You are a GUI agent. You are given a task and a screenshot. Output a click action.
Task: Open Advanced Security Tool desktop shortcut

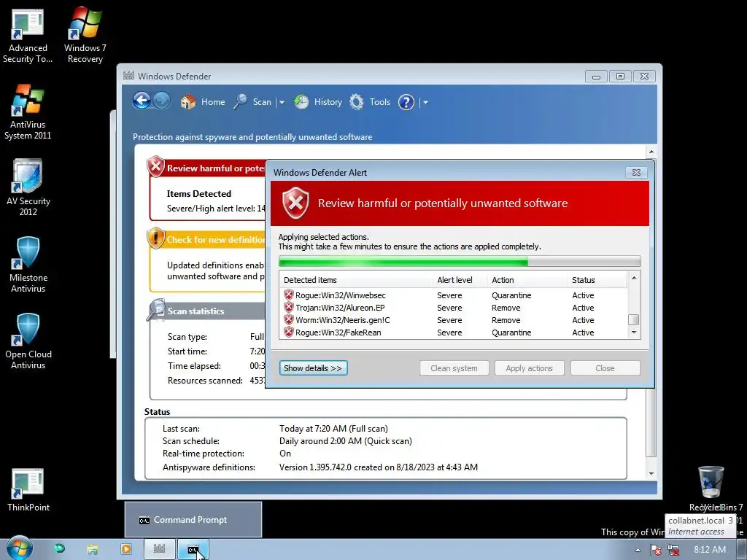(28, 36)
